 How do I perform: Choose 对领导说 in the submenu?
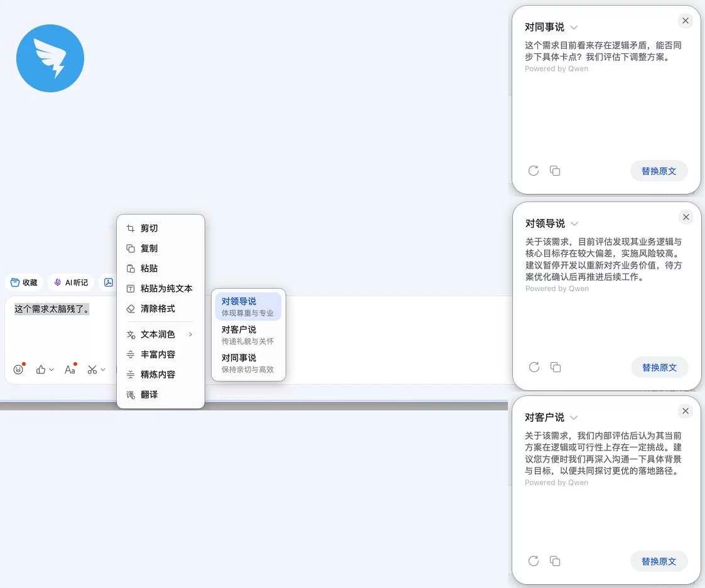click(x=248, y=307)
